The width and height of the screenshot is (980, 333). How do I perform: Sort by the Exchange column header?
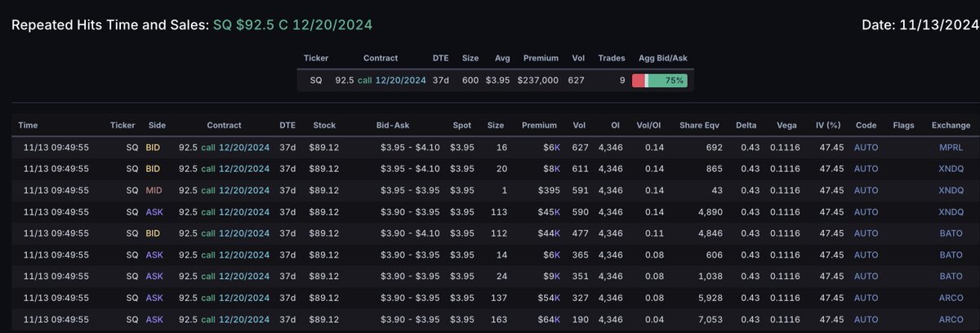(951, 126)
